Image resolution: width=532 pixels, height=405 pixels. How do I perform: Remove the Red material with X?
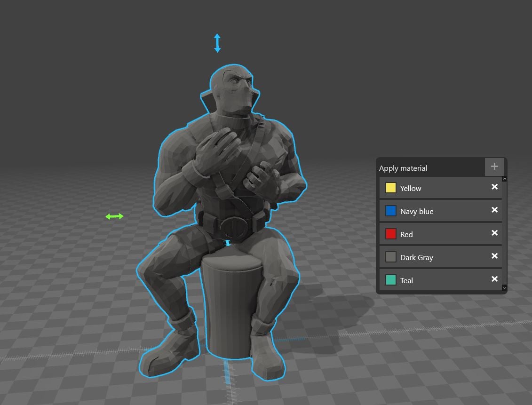(x=494, y=233)
